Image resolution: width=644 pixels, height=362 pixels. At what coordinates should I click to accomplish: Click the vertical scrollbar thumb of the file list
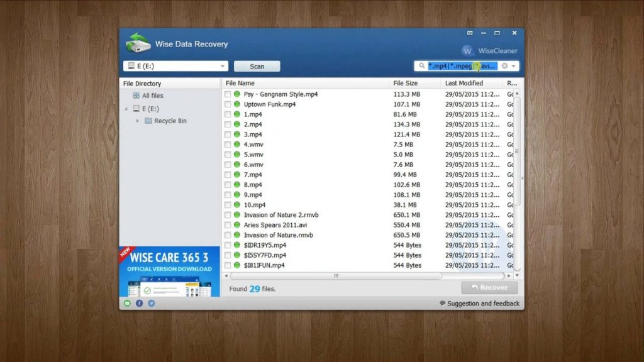[x=517, y=151]
